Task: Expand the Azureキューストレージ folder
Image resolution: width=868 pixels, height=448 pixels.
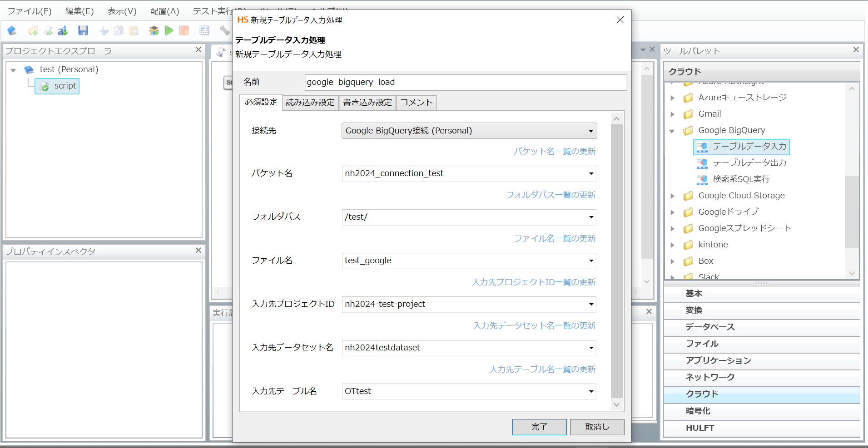Action: 673,98
